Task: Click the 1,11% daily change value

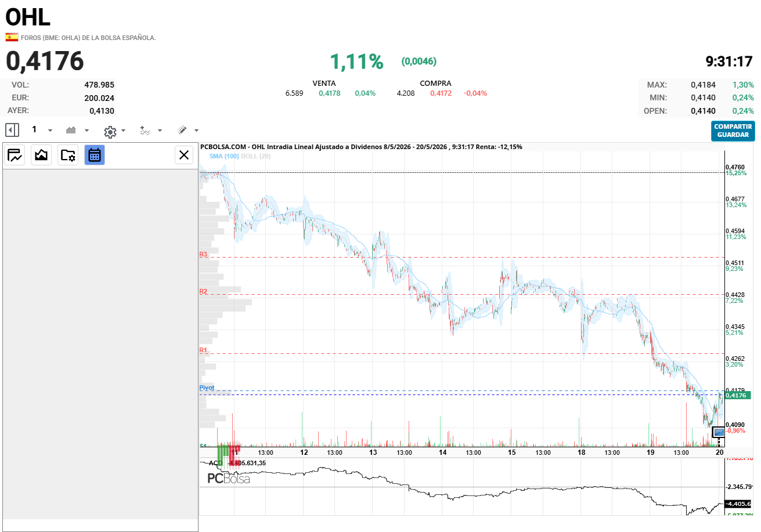Action: click(356, 61)
